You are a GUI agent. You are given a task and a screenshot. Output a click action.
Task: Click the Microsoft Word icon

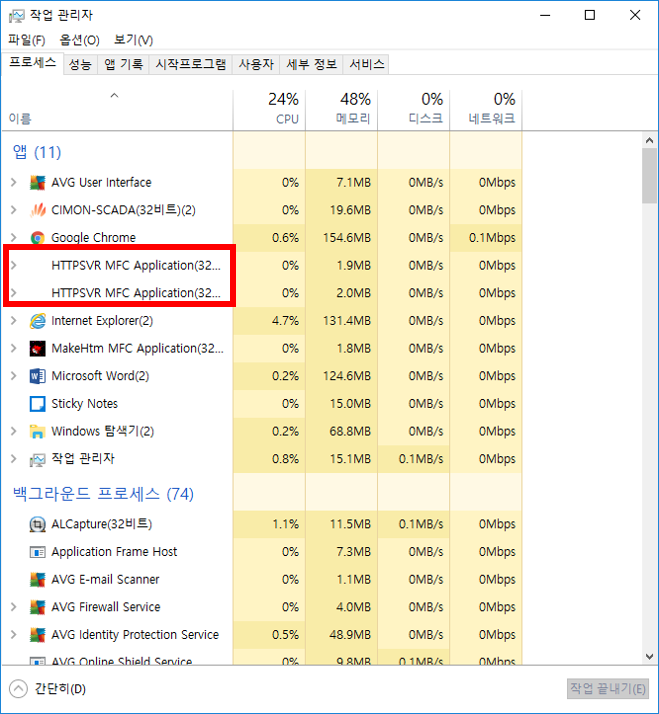[37, 376]
